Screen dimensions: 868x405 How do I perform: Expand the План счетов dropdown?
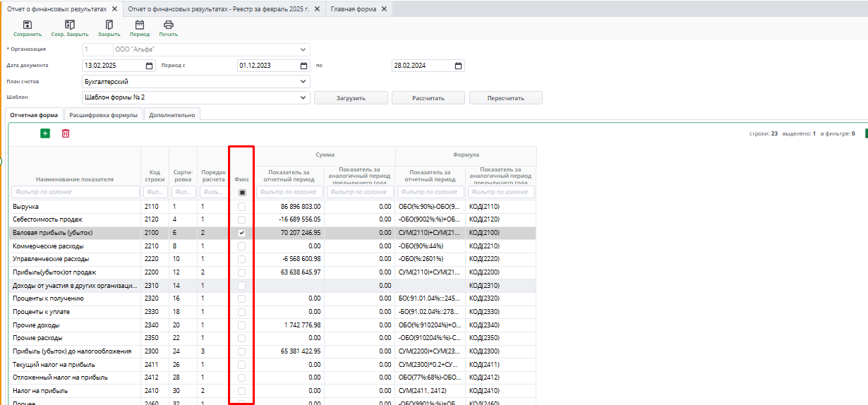click(x=303, y=82)
